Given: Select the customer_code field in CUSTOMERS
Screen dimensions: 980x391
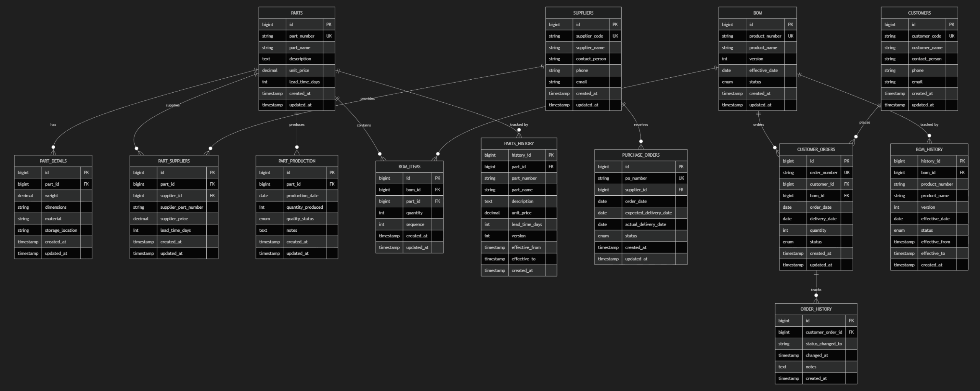Looking at the screenshot, I should click(926, 36).
